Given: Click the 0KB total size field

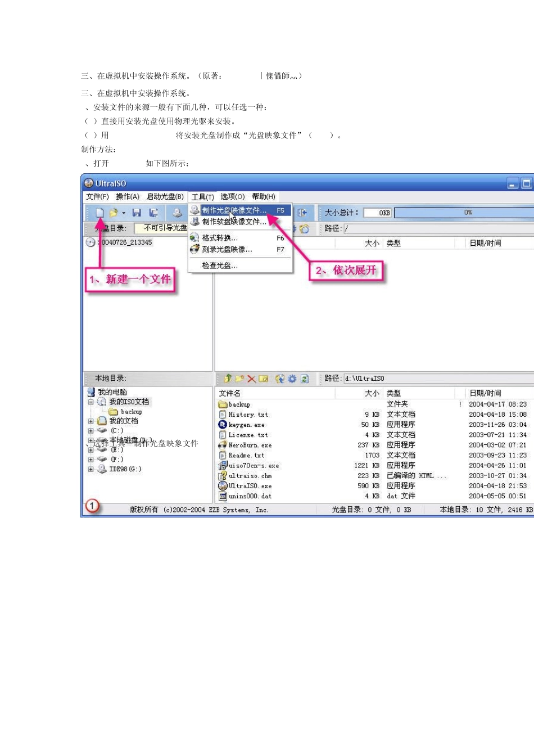Looking at the screenshot, I should click(378, 213).
